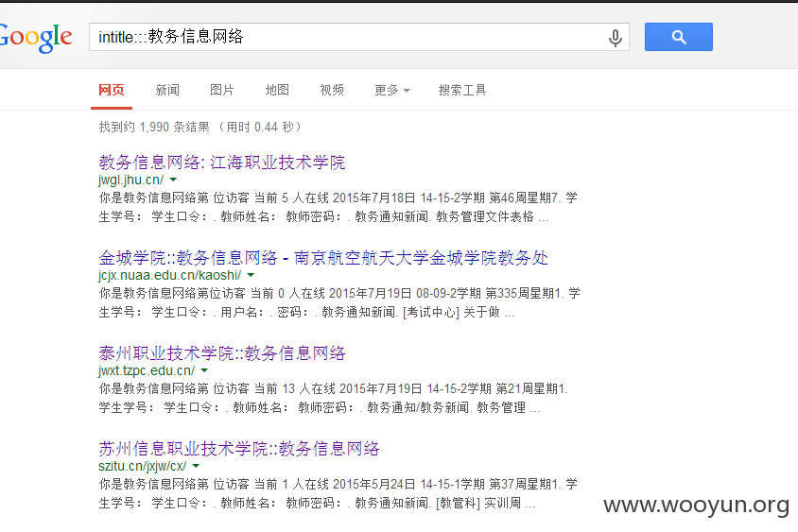798x532 pixels.
Task: Click the URL text jwxt.tzpc.edu.cn/
Action: [x=147, y=370]
